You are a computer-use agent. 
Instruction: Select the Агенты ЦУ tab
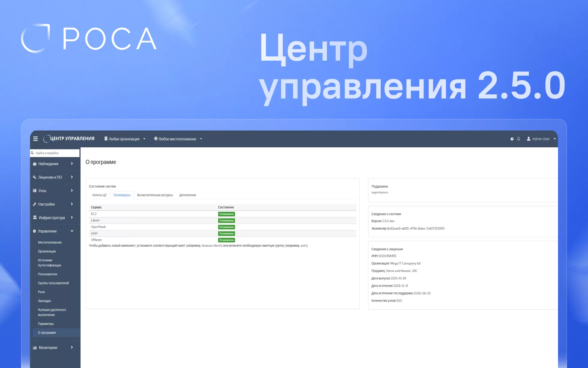tap(99, 195)
